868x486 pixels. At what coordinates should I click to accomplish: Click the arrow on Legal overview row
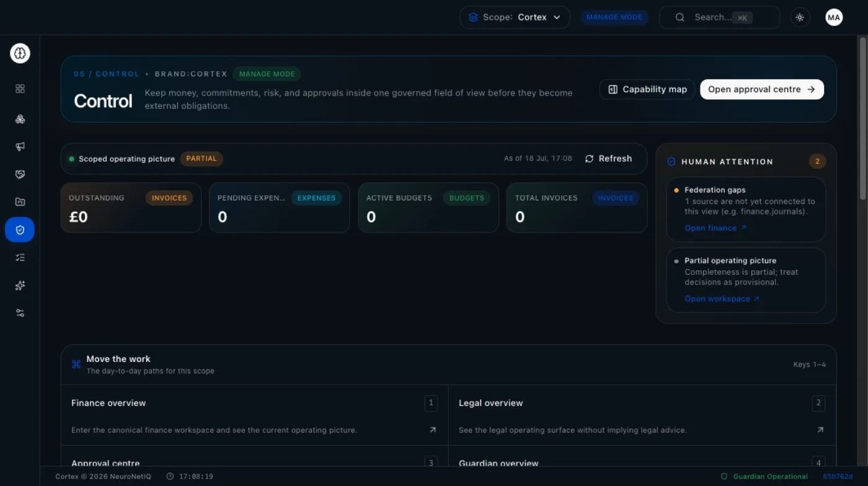[x=820, y=430]
